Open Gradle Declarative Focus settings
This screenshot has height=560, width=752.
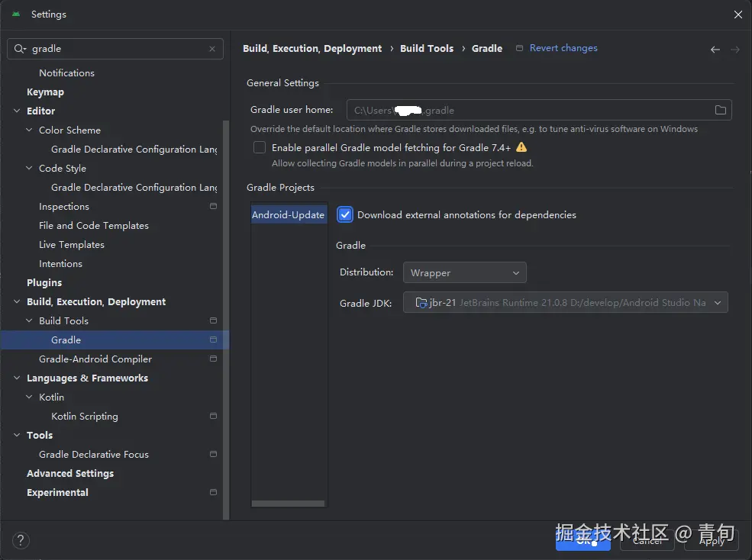tap(93, 454)
